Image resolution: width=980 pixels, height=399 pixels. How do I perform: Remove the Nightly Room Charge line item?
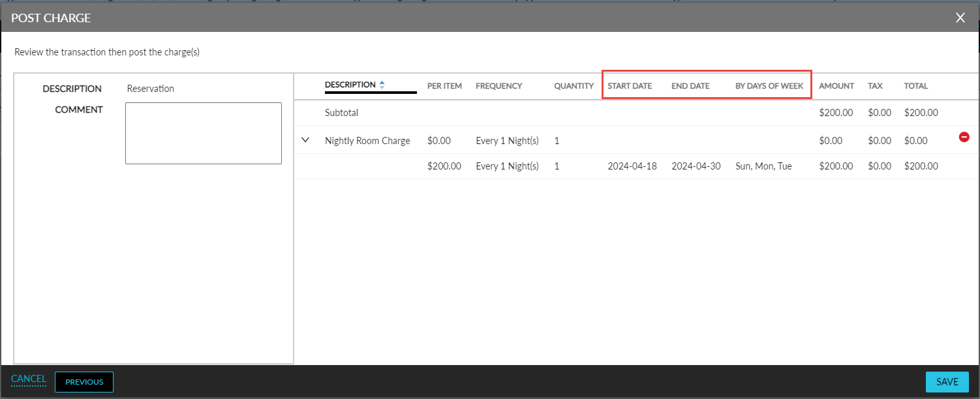click(964, 137)
